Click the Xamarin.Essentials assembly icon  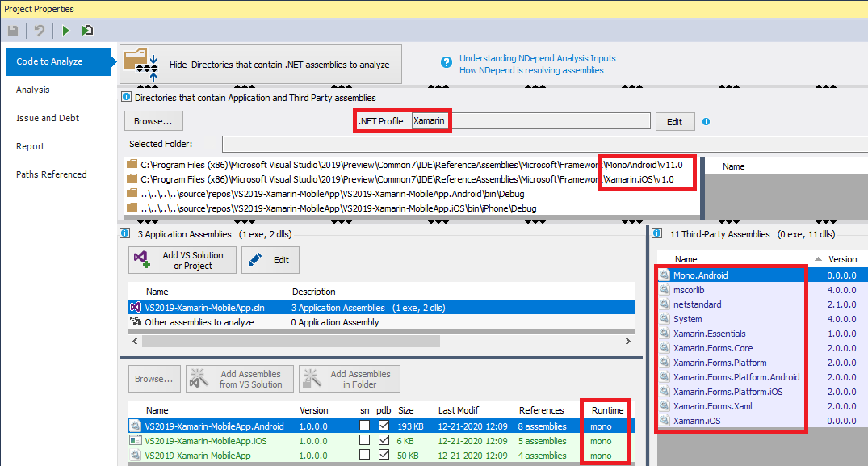point(665,334)
